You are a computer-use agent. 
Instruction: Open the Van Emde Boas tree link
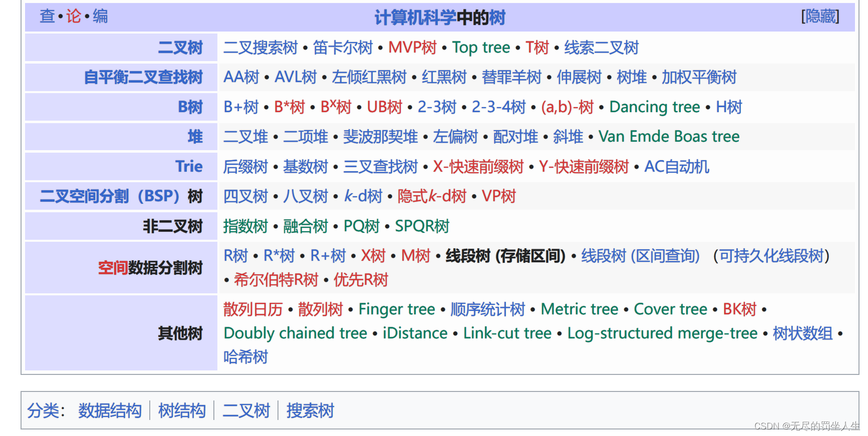point(669,136)
